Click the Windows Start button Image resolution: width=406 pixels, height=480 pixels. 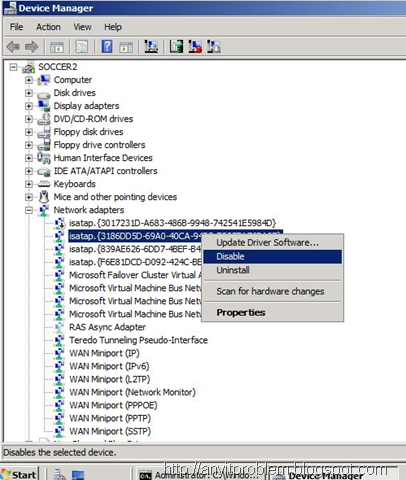tap(19, 474)
